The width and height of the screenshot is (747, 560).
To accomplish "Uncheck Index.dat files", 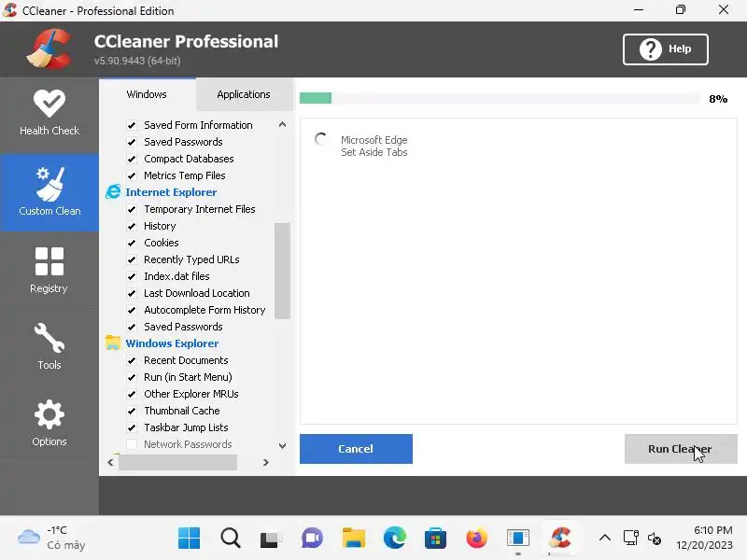I will point(132,276).
